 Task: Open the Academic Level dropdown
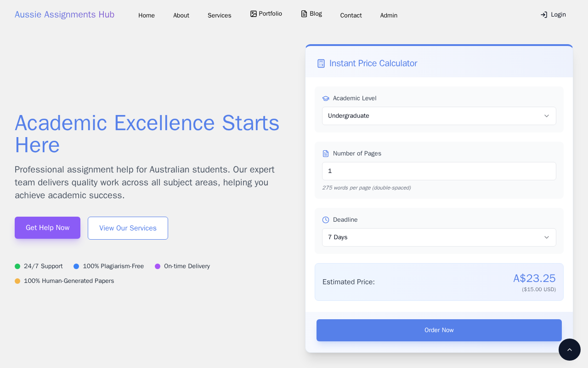pos(439,116)
